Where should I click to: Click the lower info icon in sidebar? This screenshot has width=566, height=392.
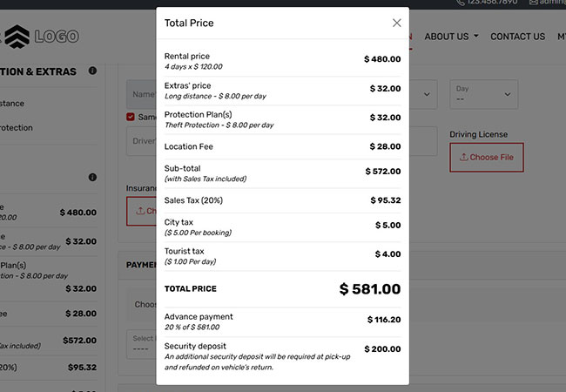pos(92,177)
